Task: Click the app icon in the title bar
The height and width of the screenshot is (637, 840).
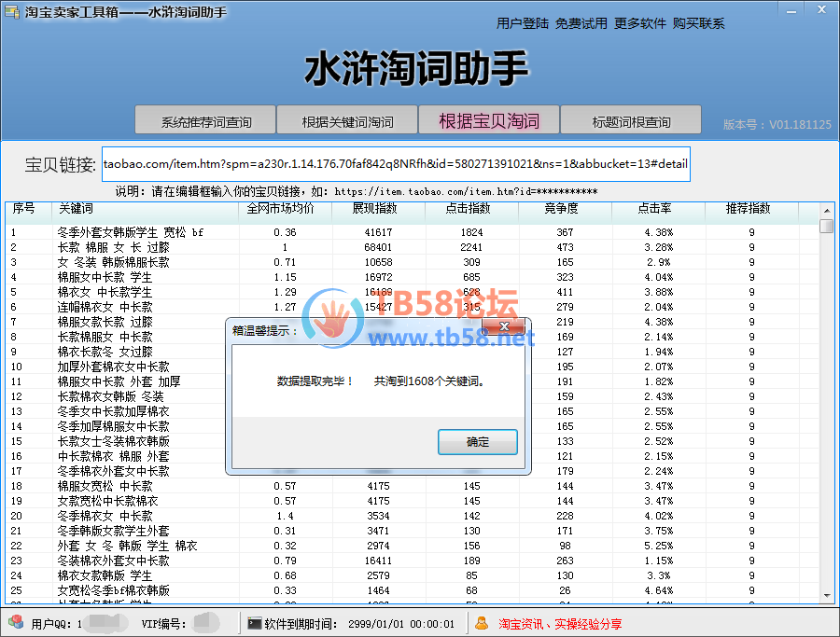Action: click(12, 11)
